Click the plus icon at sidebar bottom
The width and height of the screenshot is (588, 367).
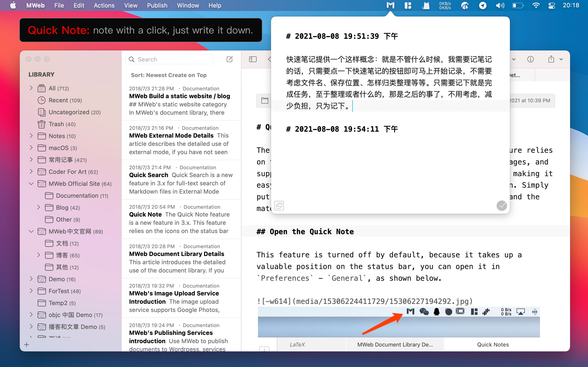27,345
